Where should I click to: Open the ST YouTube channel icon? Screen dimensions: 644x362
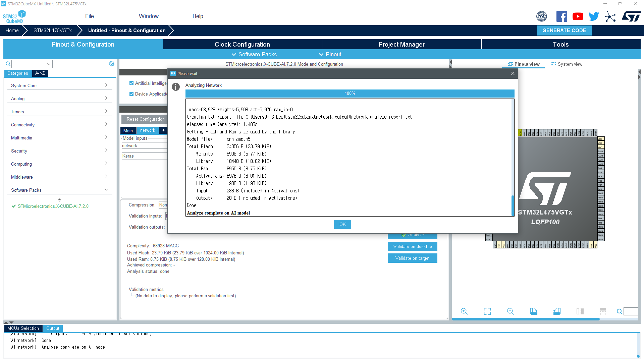pos(578,16)
